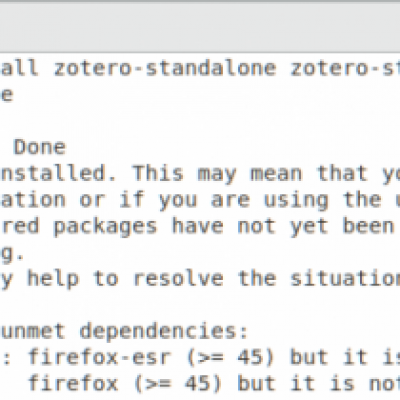Click the "firefox" word on last line

coord(73,384)
